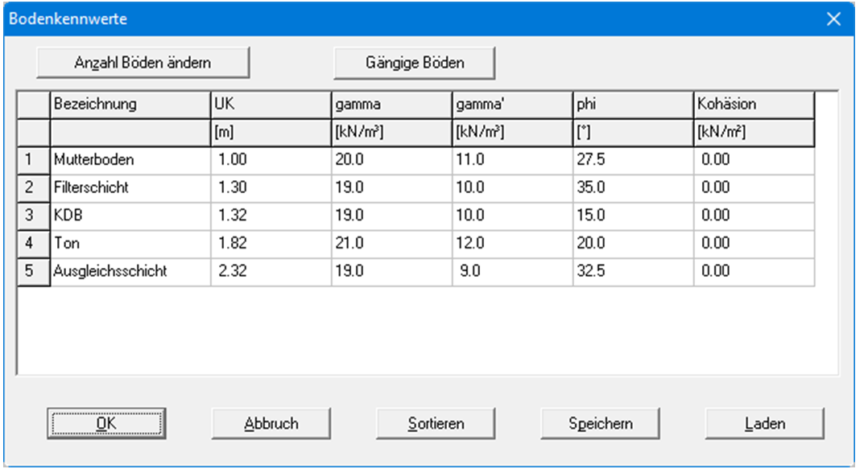The image size is (868, 473).
Task: Edit Ausgleichsschicht UK value 2.32
Action: (271, 271)
